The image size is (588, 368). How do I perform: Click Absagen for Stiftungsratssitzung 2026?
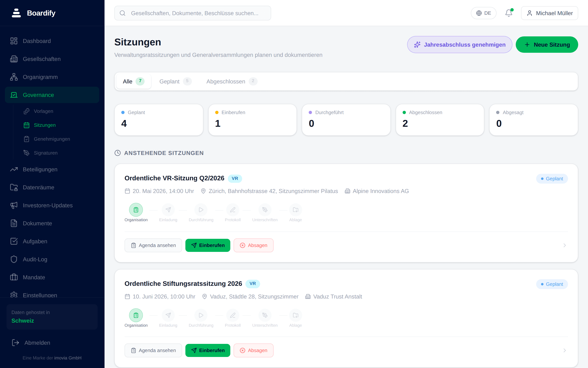253,350
